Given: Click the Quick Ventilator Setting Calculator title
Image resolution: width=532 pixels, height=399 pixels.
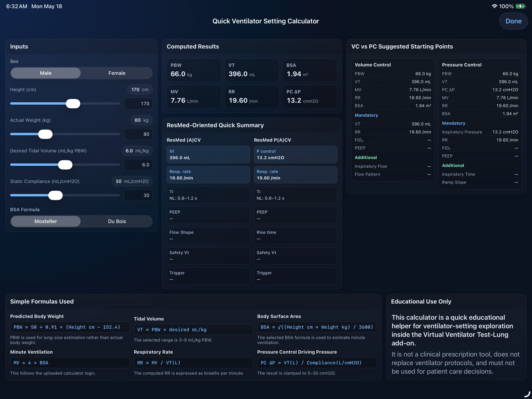Looking at the screenshot, I should (x=266, y=21).
